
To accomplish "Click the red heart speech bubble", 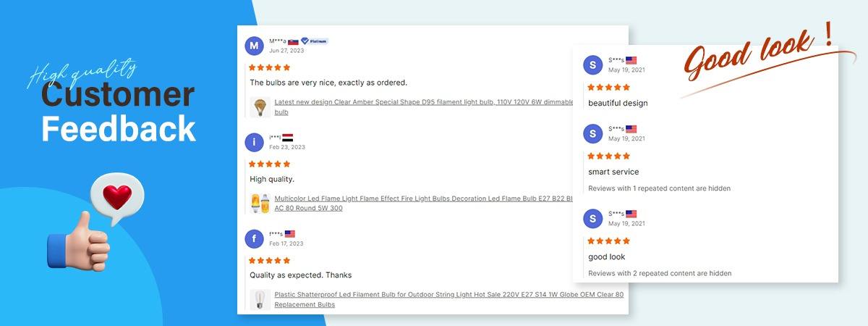I will (x=116, y=197).
